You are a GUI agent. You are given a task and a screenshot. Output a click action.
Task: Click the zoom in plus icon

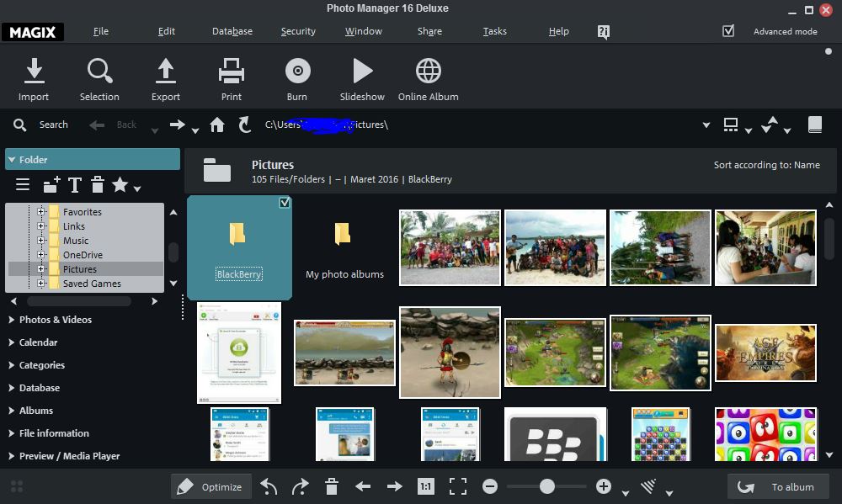(604, 487)
